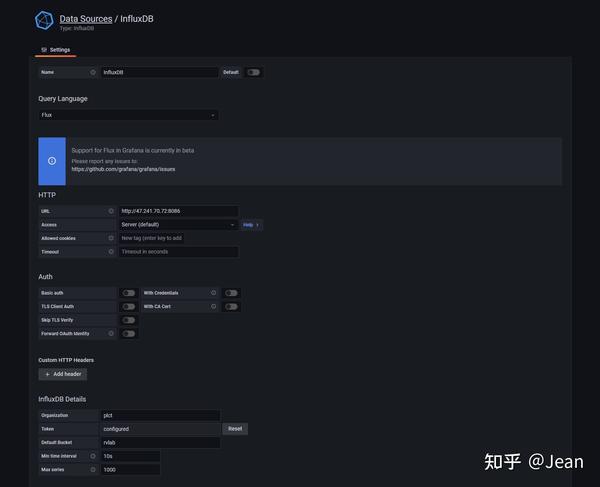Turn on TLS Client Auth toggle
This screenshot has width=600, height=487.
pos(129,307)
